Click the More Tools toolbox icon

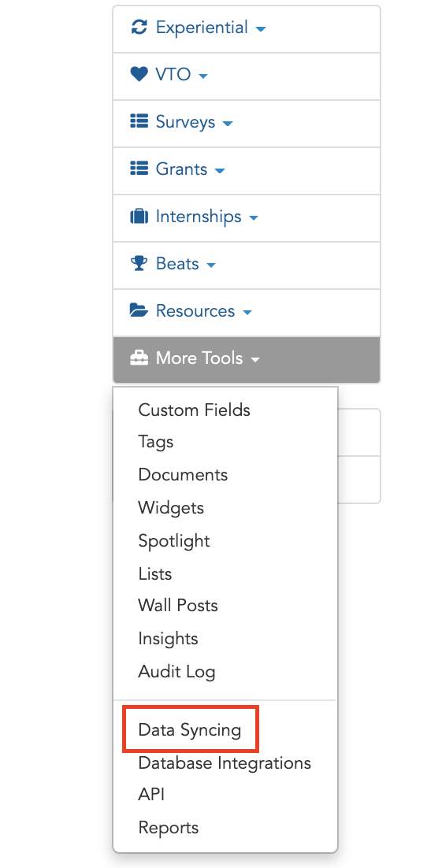(x=139, y=358)
